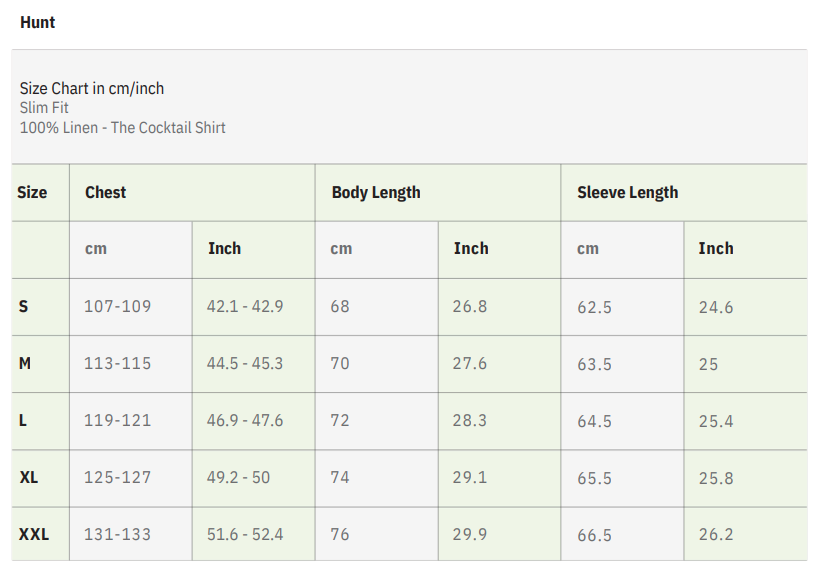Select the size XL row label
The width and height of the screenshot is (821, 575).
tap(29, 477)
